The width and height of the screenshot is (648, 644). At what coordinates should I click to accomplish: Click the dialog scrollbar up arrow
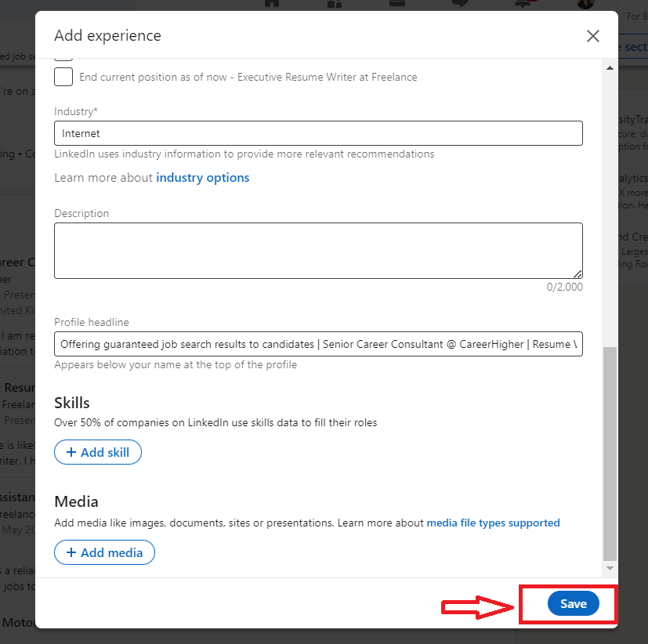tap(610, 67)
